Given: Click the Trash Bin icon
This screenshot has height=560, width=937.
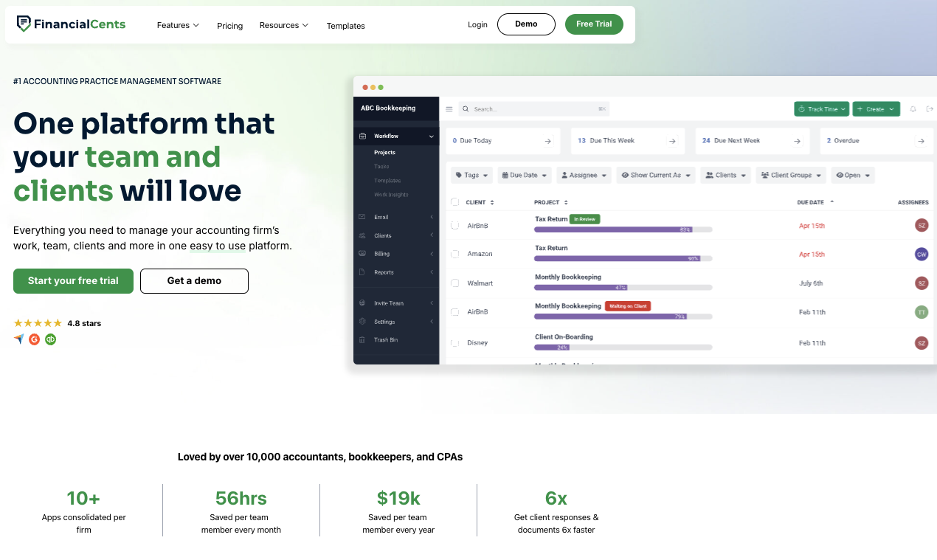Looking at the screenshot, I should point(362,339).
